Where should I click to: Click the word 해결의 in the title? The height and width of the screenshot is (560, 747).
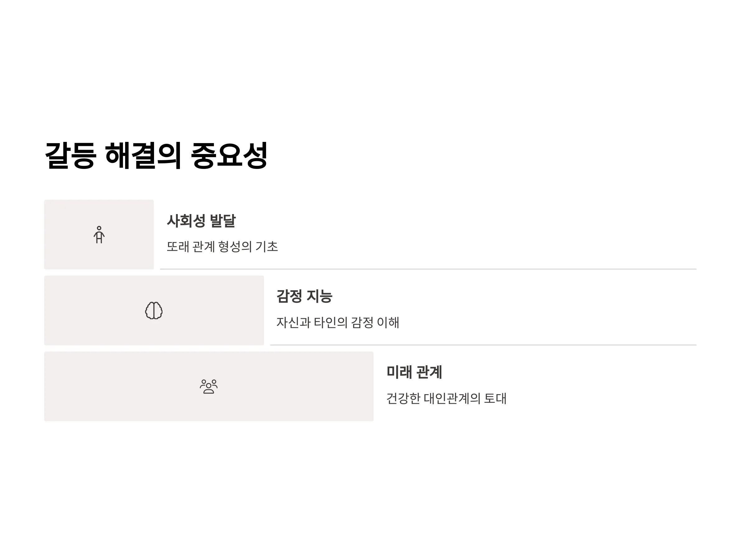(x=143, y=156)
